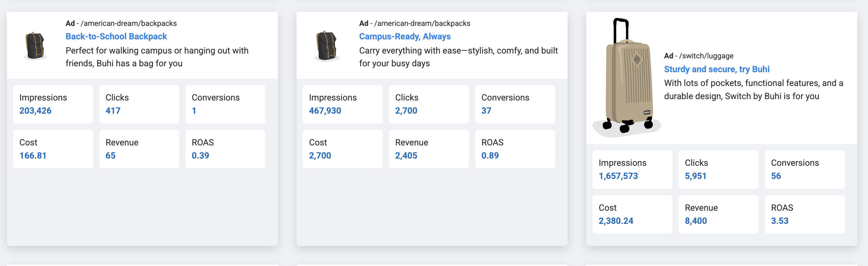Click Back-to-School card's /american-dream/backpacks path

point(129,23)
